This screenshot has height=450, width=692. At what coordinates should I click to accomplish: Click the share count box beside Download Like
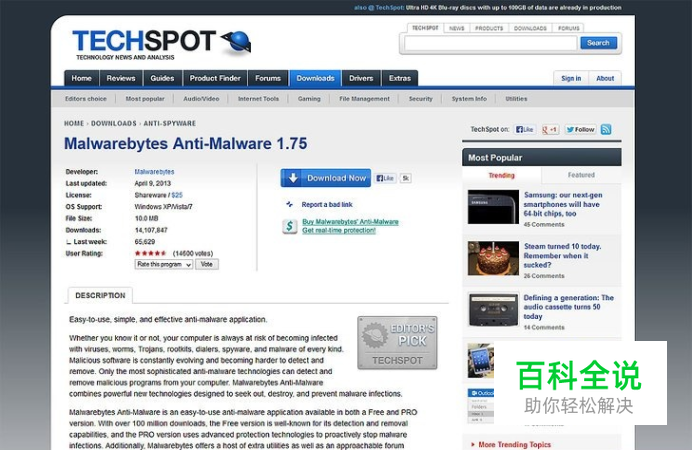point(406,178)
